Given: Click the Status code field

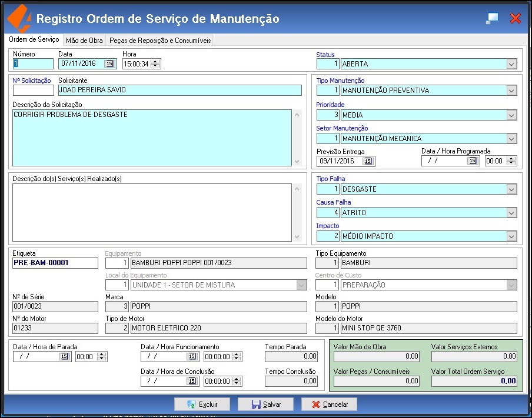Looking at the screenshot, I should [x=328, y=63].
